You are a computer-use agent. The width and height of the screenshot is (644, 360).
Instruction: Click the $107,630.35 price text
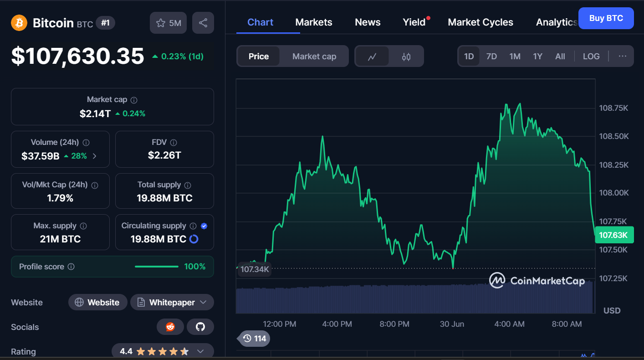tap(77, 57)
